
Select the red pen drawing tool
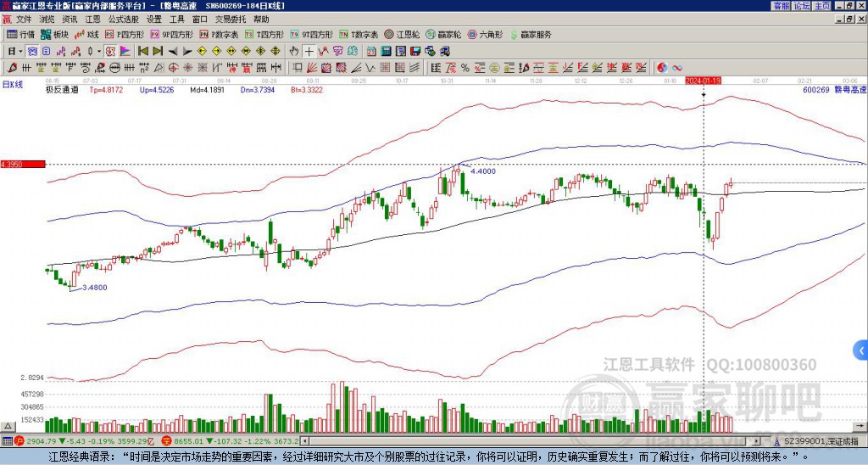point(11,68)
